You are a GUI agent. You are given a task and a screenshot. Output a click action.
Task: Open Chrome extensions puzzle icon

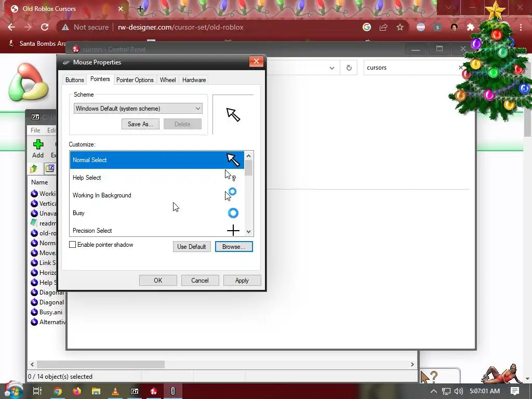tap(471, 27)
